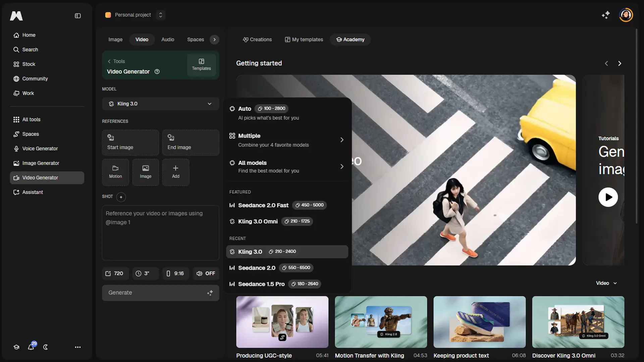Open the user profile avatar
The height and width of the screenshot is (362, 644).
626,15
